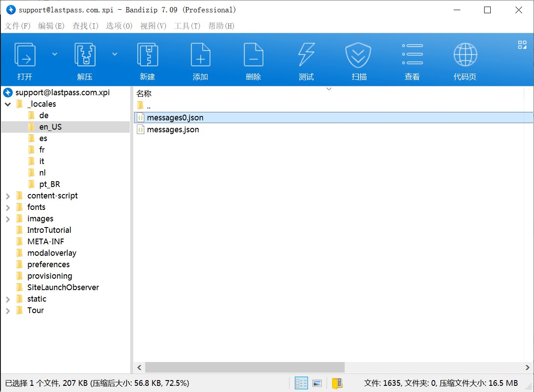The width and height of the screenshot is (534, 392).
Task: Click the horizontal scrollbar right arrow
Action: pyautogui.click(x=527, y=367)
